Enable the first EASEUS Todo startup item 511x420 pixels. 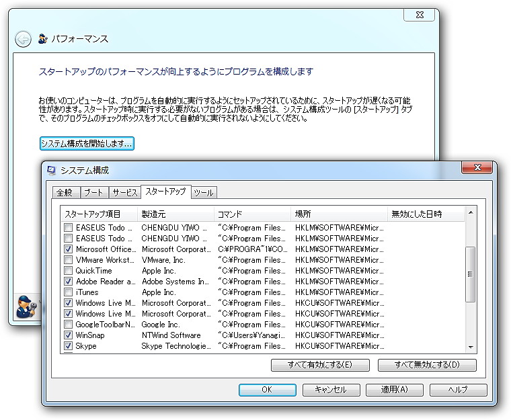click(x=68, y=227)
